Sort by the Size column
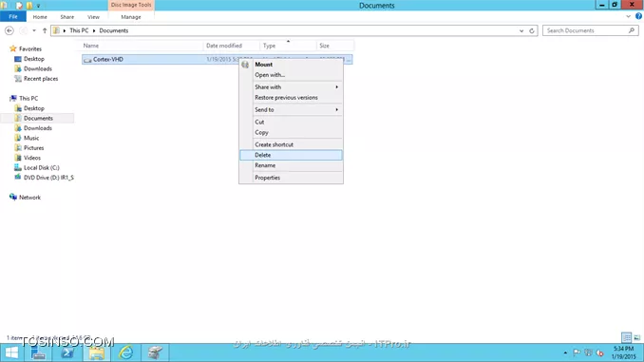The width and height of the screenshot is (644, 362). 334,46
